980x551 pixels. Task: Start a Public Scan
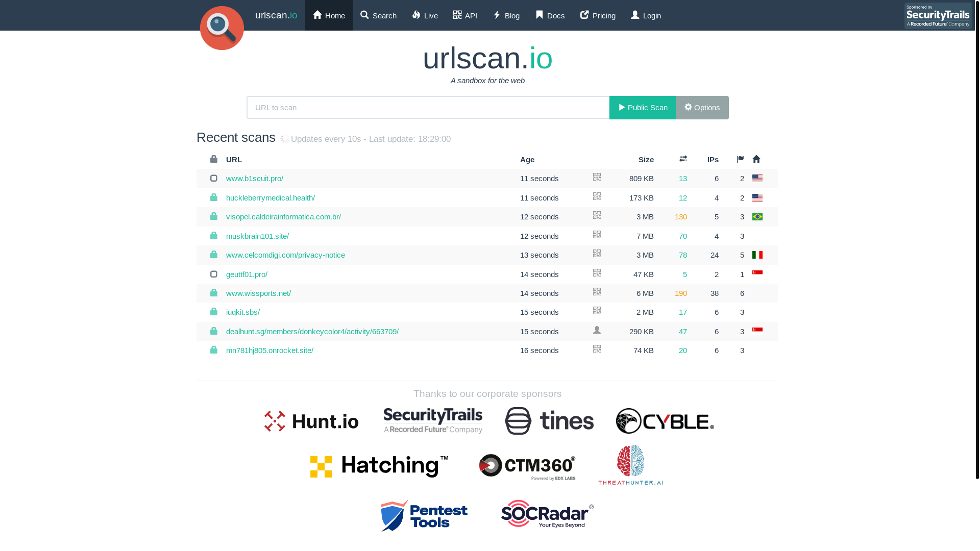tap(643, 108)
